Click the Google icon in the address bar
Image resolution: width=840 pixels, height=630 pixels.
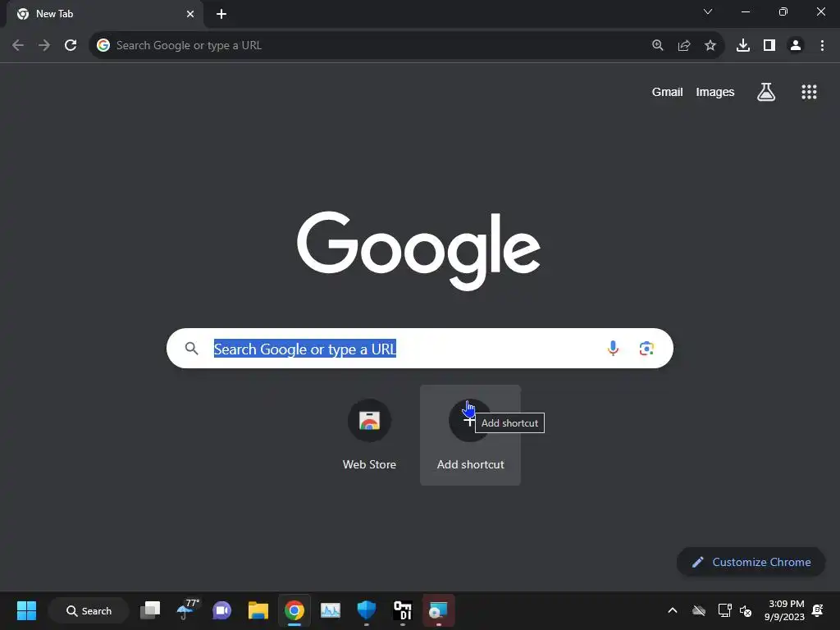coord(103,46)
